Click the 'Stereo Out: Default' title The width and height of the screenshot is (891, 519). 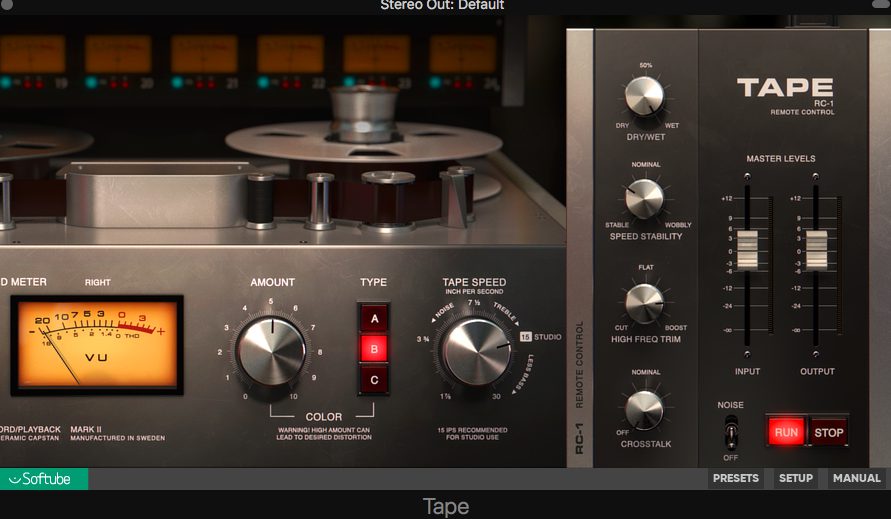click(x=442, y=6)
